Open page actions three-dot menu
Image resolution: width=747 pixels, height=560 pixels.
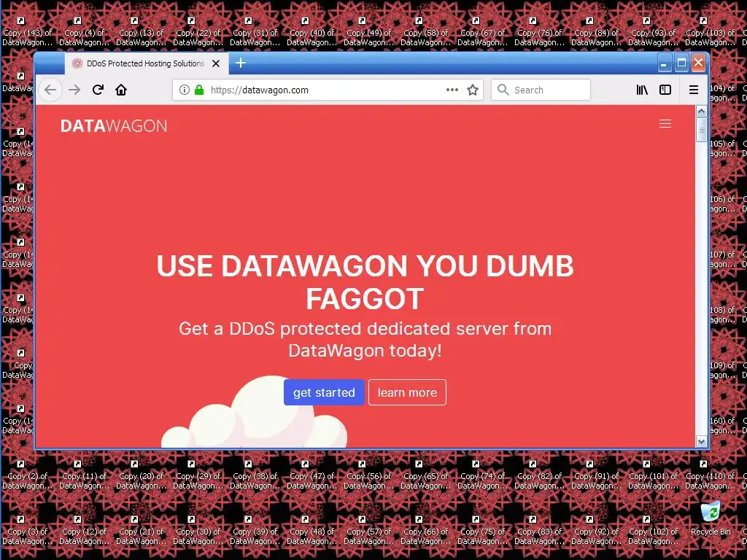(452, 90)
